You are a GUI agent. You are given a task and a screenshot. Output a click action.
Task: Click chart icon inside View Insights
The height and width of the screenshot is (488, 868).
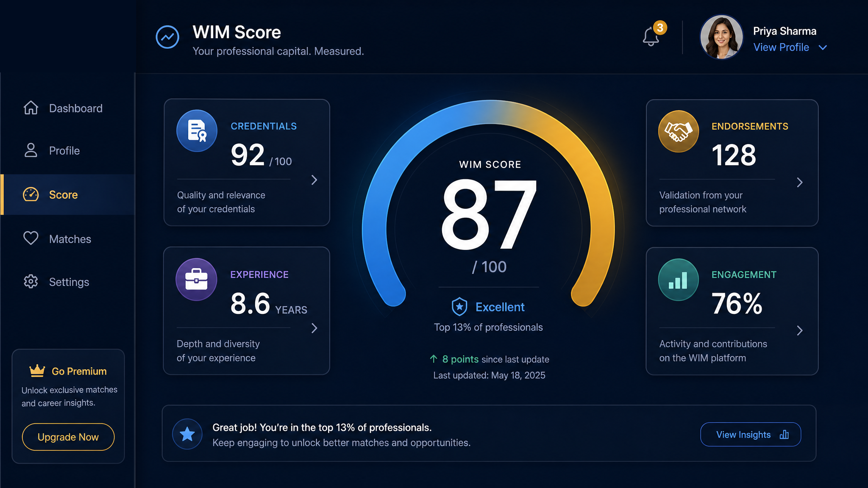click(784, 435)
